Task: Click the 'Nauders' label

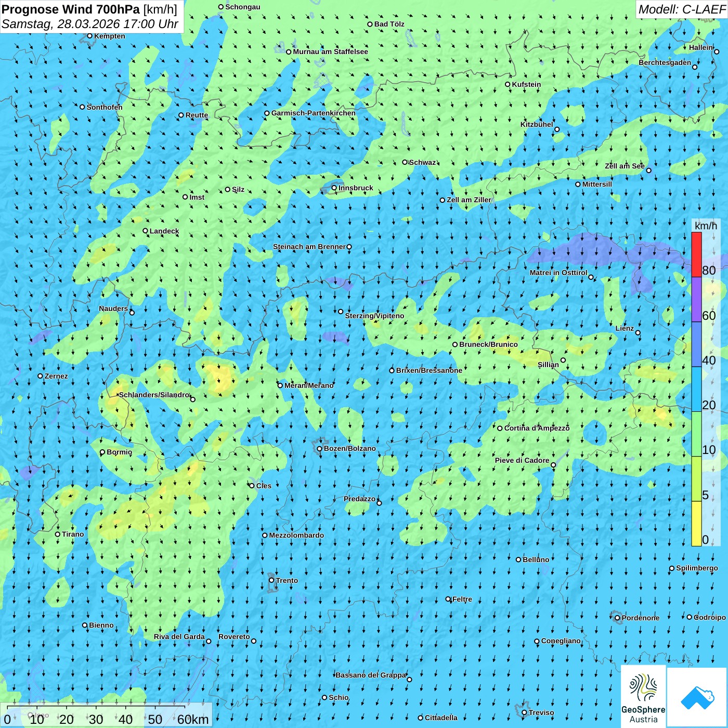Action: point(113,308)
